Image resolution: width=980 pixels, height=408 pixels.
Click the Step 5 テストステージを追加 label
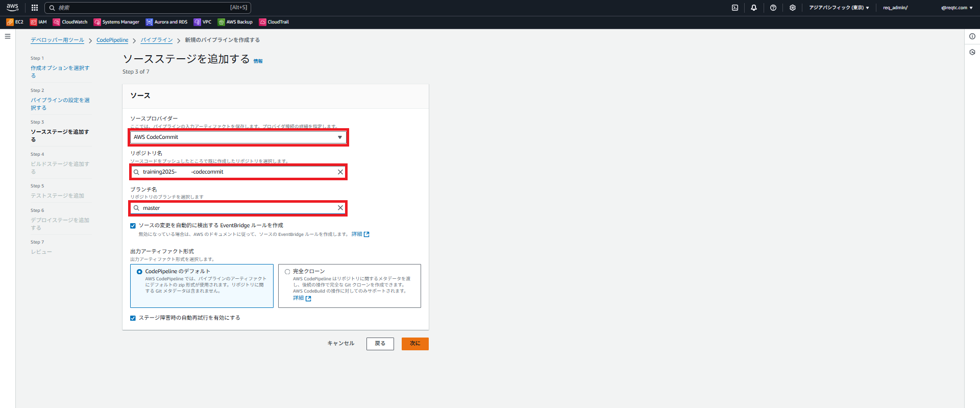(57, 196)
